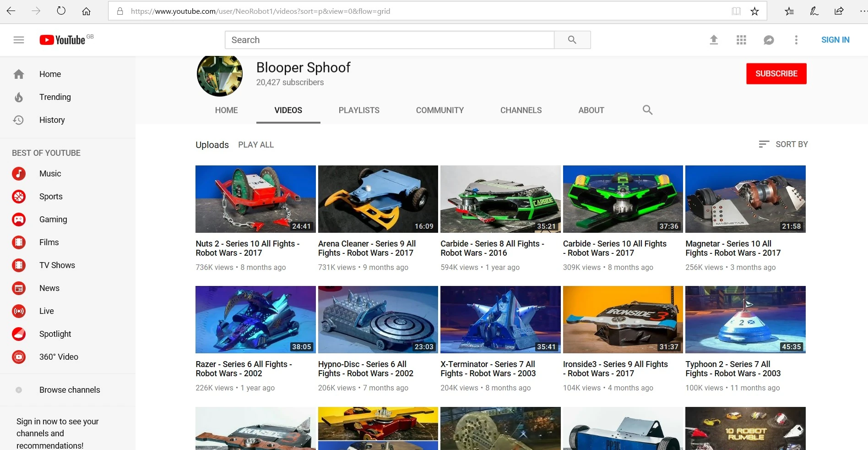This screenshot has height=450, width=868.
Task: Open the Gaming category
Action: tap(68, 220)
